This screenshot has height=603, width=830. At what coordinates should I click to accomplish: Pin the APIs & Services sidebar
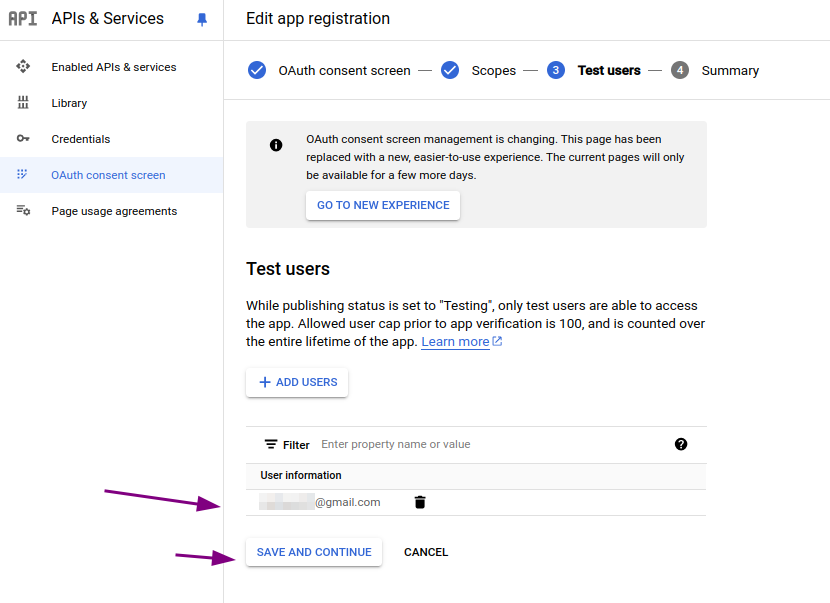(x=203, y=18)
